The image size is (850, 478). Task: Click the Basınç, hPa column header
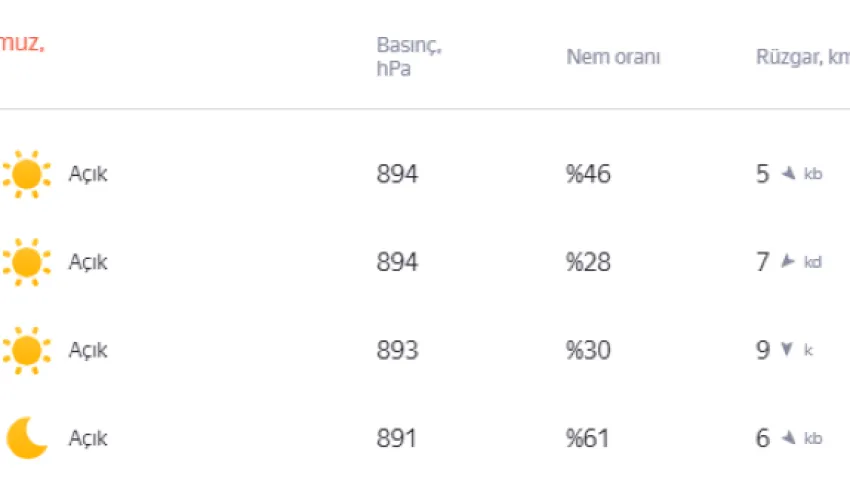coord(409,57)
